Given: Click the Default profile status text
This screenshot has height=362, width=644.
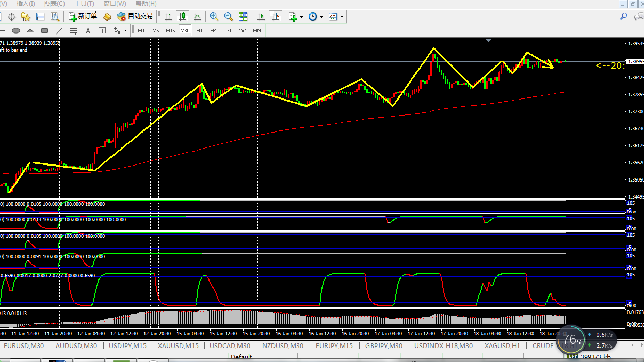Looking at the screenshot, I should coord(241,357).
